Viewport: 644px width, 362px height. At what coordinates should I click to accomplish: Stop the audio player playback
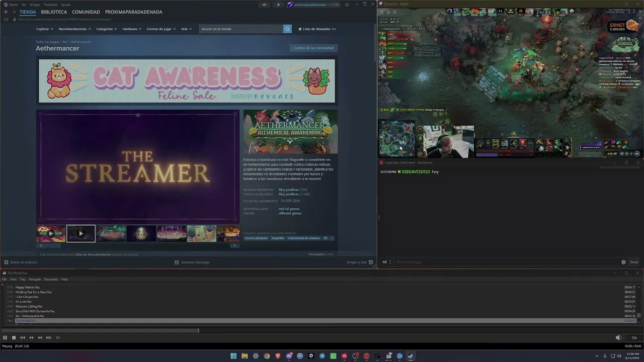point(14,338)
